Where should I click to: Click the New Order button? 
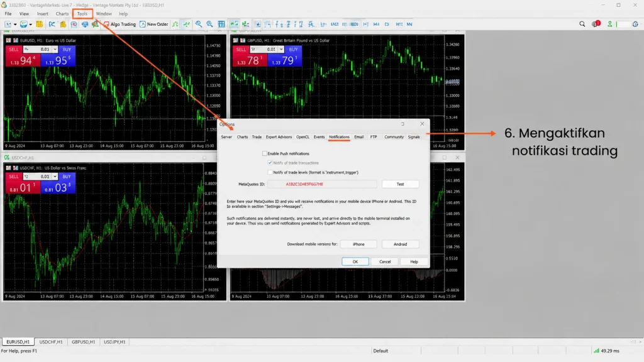[x=154, y=25]
